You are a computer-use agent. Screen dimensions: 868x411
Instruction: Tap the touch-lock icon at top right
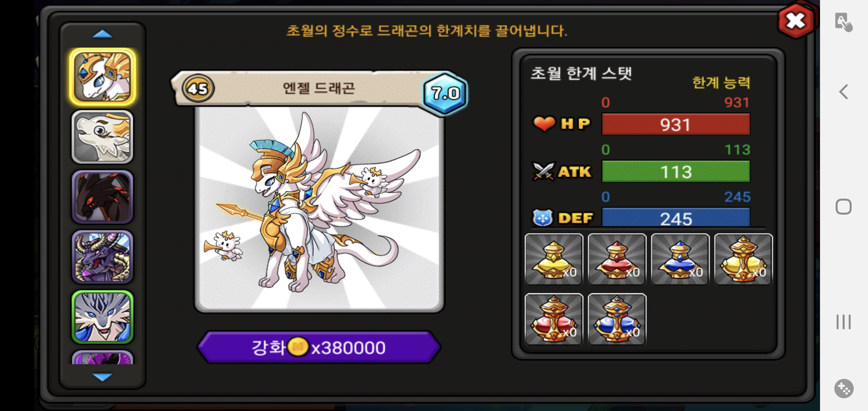844,22
